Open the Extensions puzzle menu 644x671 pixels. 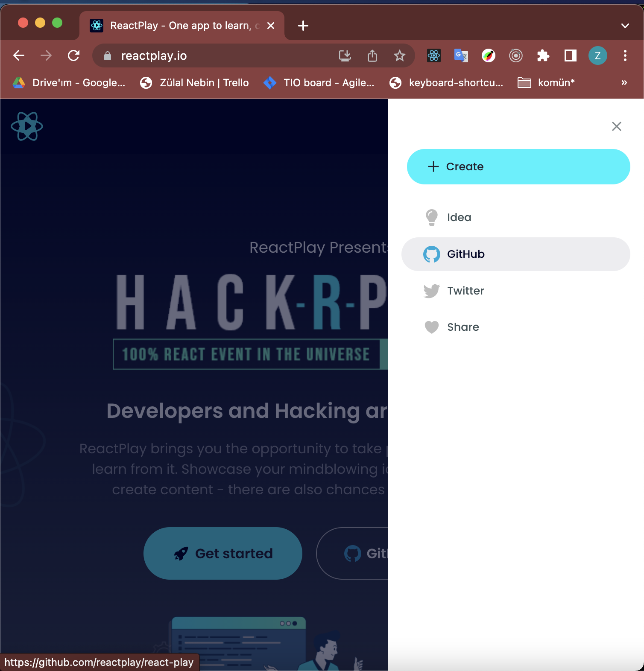point(543,55)
